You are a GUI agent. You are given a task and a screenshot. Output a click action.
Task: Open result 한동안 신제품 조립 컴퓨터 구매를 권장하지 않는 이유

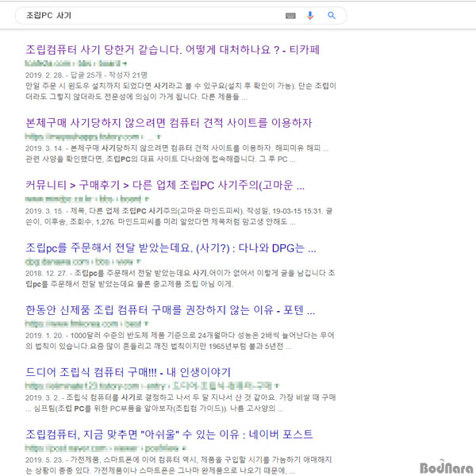coord(171,310)
